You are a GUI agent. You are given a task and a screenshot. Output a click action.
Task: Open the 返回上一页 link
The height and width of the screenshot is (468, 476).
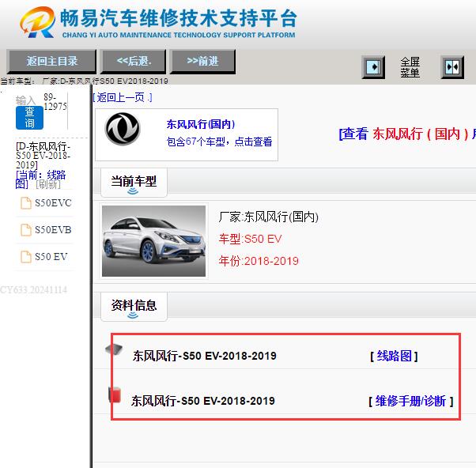[x=123, y=97]
